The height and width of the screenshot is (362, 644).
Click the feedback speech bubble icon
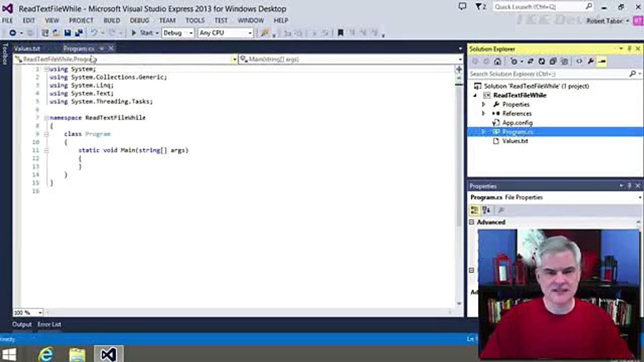(462, 7)
